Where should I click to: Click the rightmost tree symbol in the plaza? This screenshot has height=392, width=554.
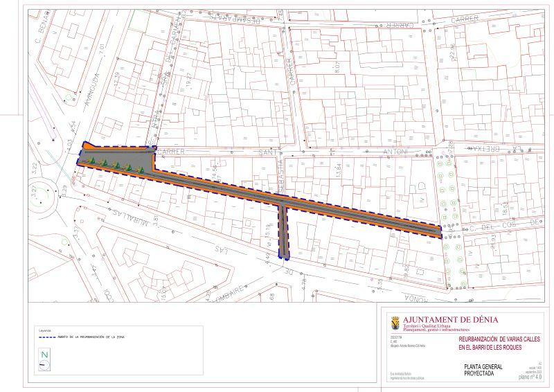pos(141,168)
